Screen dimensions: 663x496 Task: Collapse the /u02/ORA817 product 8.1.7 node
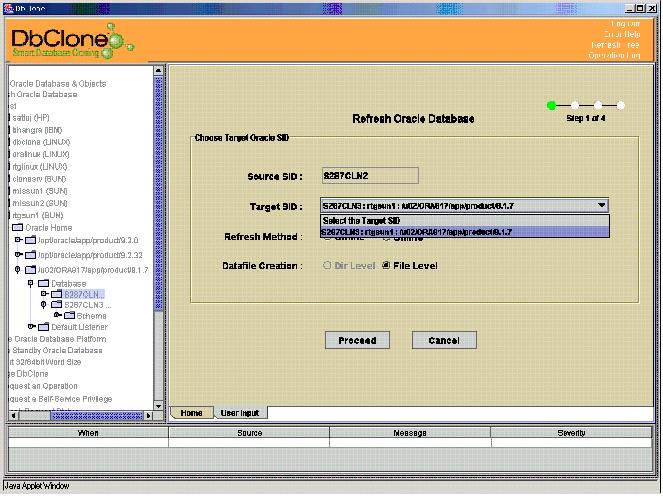coord(17,270)
